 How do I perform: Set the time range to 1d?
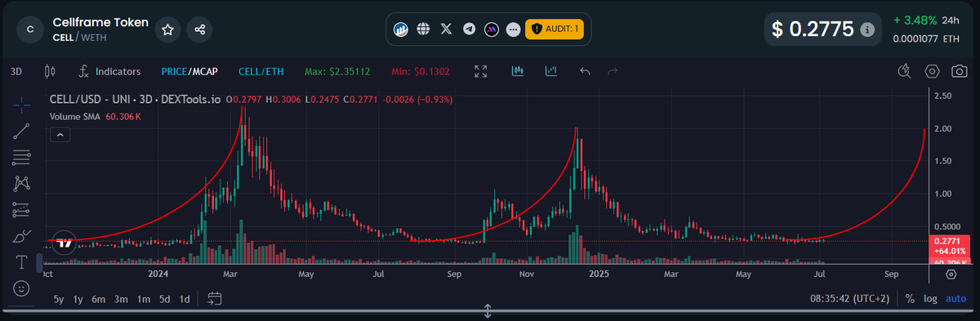click(x=185, y=299)
